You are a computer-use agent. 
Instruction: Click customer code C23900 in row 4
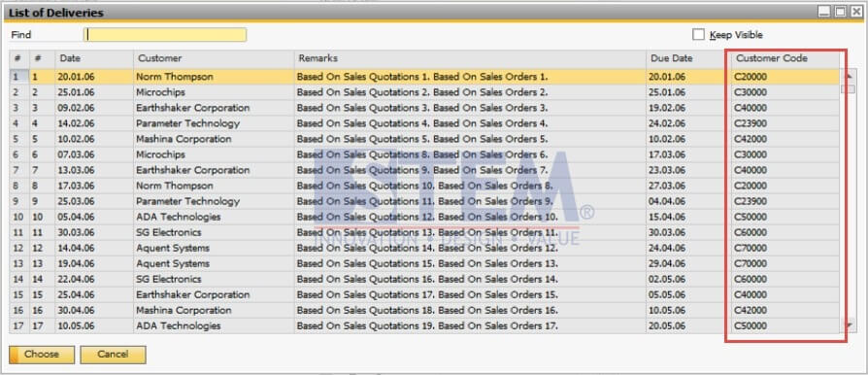[x=751, y=123]
